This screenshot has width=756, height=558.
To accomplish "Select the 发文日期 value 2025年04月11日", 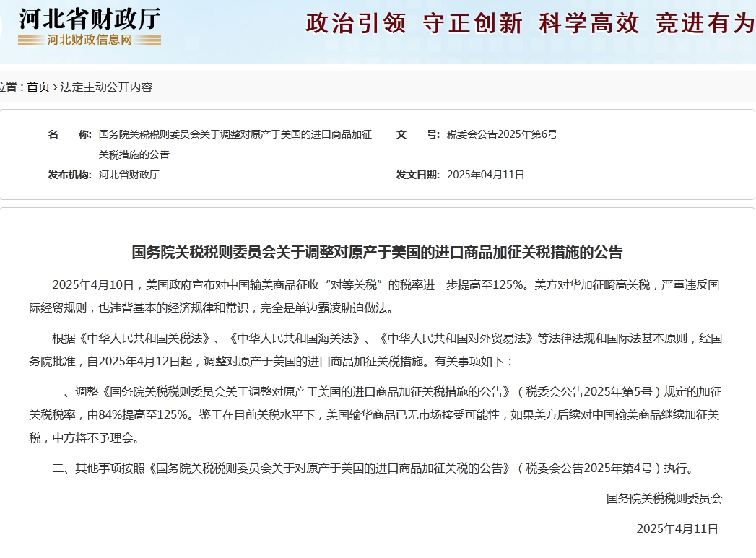I will pos(485,175).
